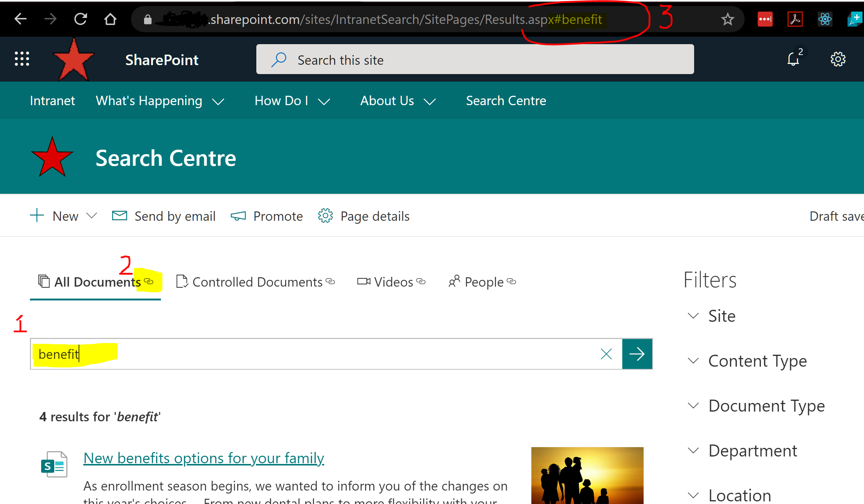Click the Send by email envelope icon
This screenshot has width=864, height=504.
[120, 216]
